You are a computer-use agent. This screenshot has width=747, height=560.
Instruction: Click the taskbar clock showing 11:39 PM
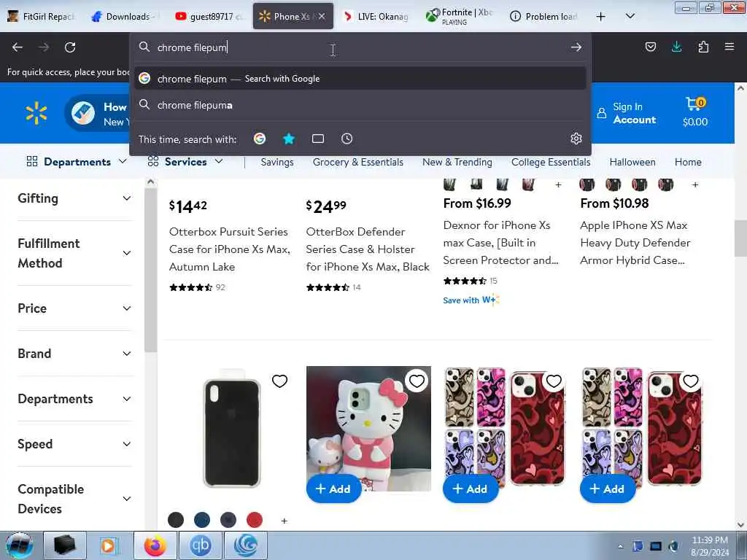pos(709,546)
